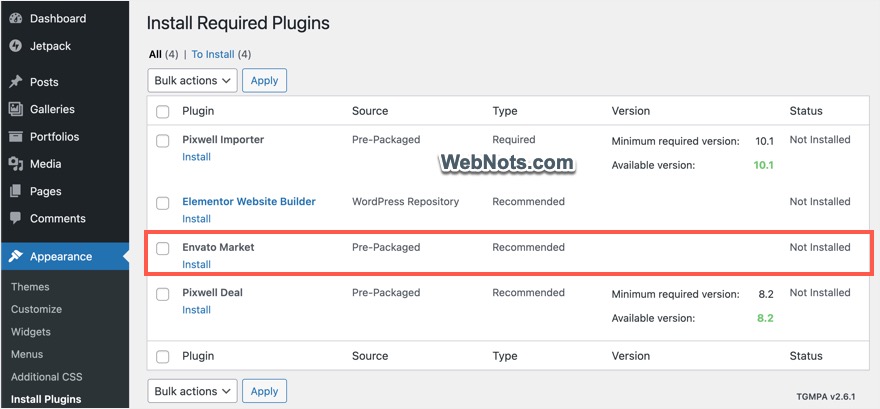Click the Pages icon in sidebar
The image size is (880, 409).
[16, 191]
